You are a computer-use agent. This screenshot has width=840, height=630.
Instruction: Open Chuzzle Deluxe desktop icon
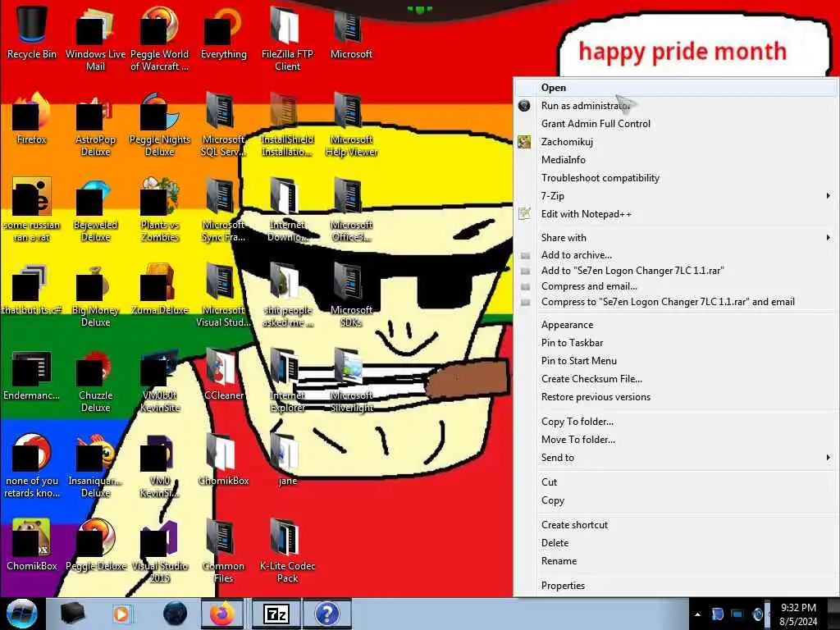point(95,381)
